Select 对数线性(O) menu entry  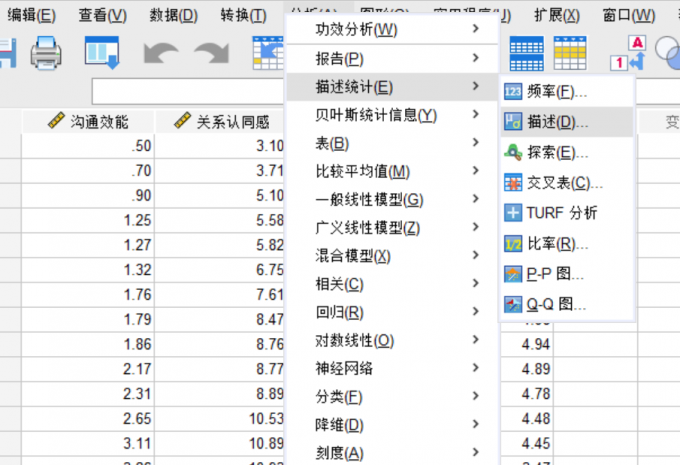tap(392, 340)
